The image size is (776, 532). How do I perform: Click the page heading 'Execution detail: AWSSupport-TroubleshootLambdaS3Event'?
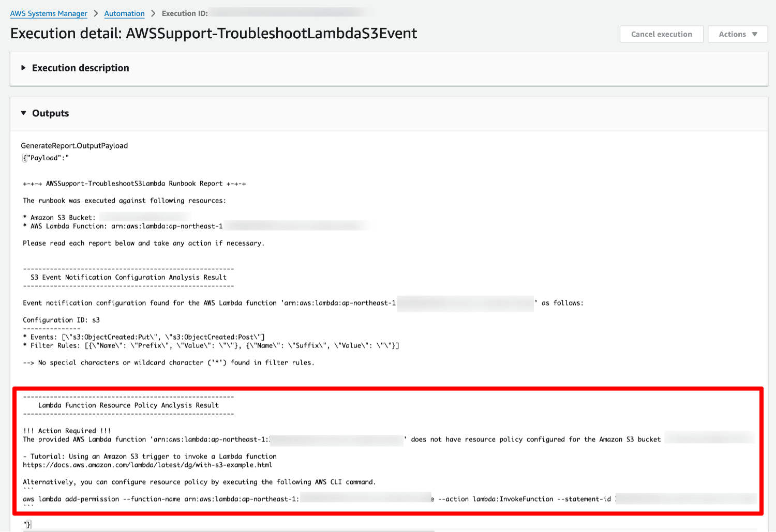[x=214, y=33]
